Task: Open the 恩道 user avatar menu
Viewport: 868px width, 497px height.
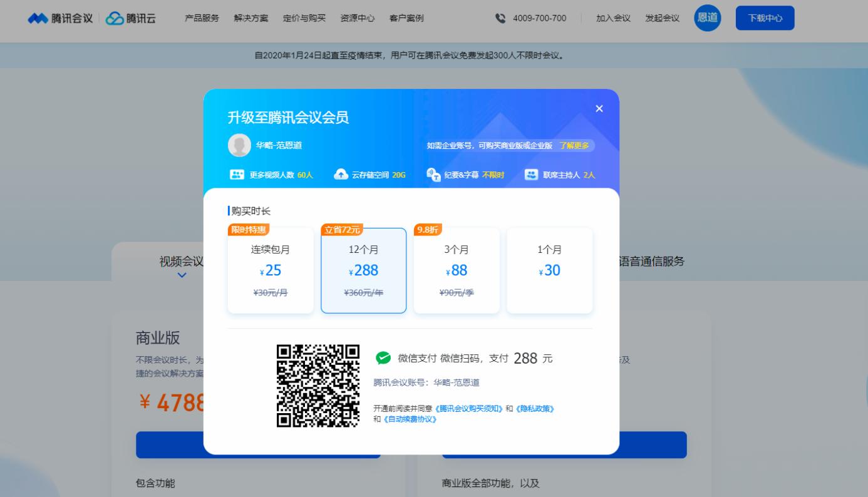Action: [x=708, y=18]
